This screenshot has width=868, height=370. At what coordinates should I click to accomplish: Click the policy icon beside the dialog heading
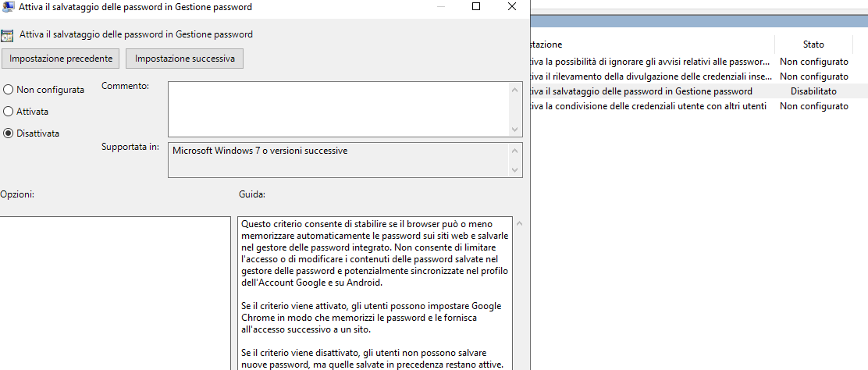(7, 35)
